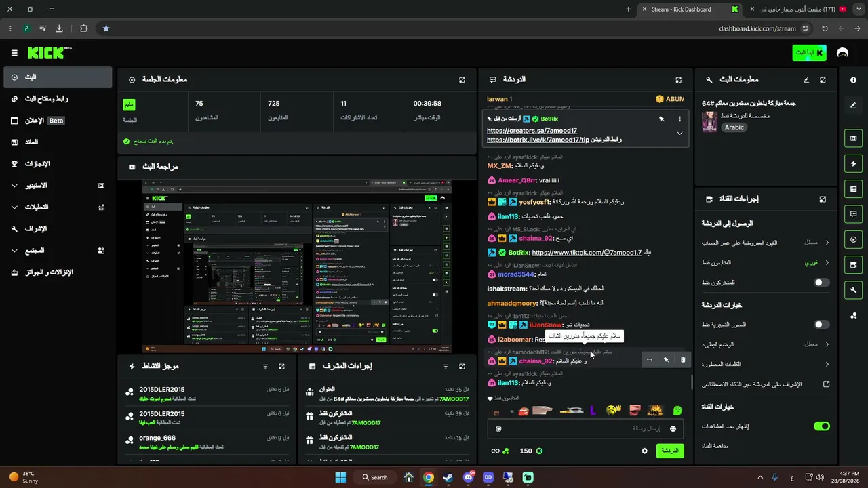Screen dimensions: 868x488
Task: Click the shield icon in the message box
Action: click(x=499, y=429)
